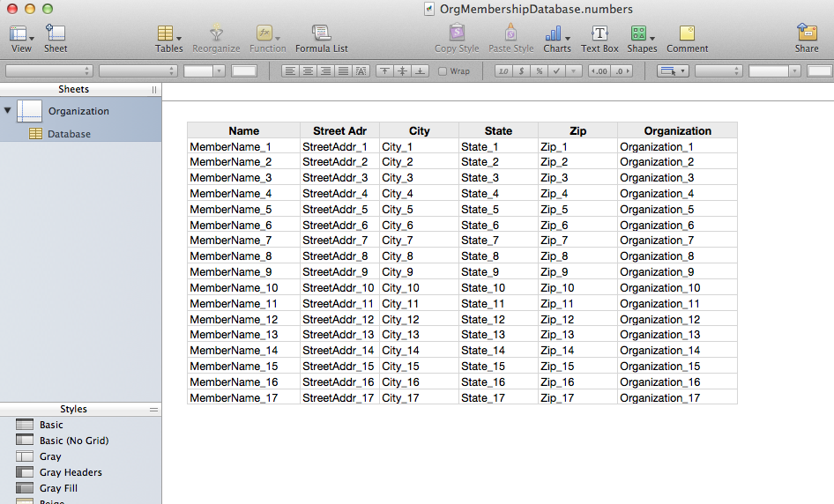Screen dimensions: 834x504
Task: Increase decimal places button
Action: click(x=622, y=70)
